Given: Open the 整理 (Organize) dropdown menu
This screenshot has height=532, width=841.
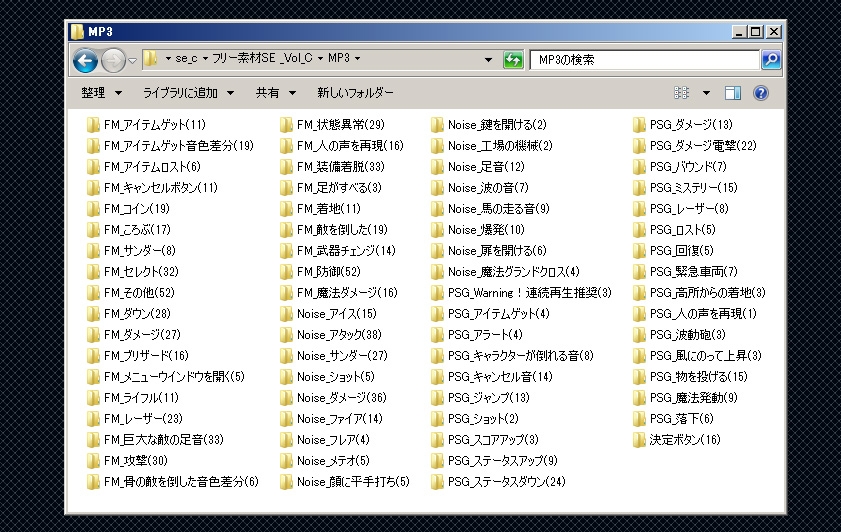Looking at the screenshot, I should pyautogui.click(x=102, y=93).
